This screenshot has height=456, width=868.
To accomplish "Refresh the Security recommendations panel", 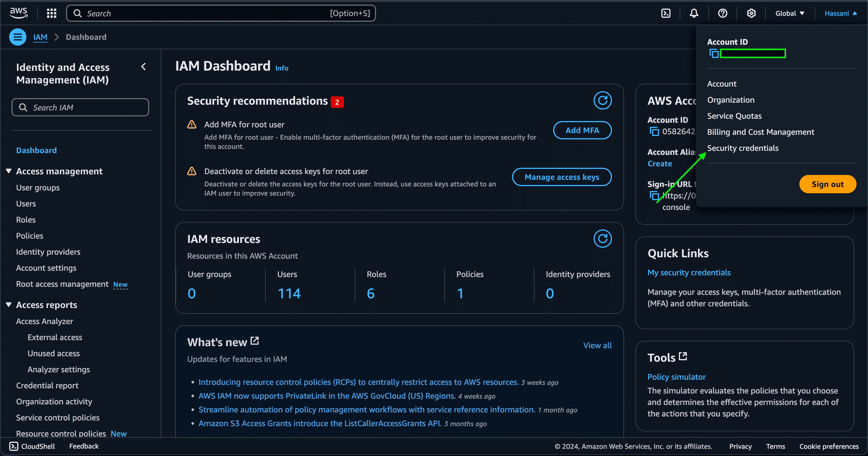I will coord(602,100).
